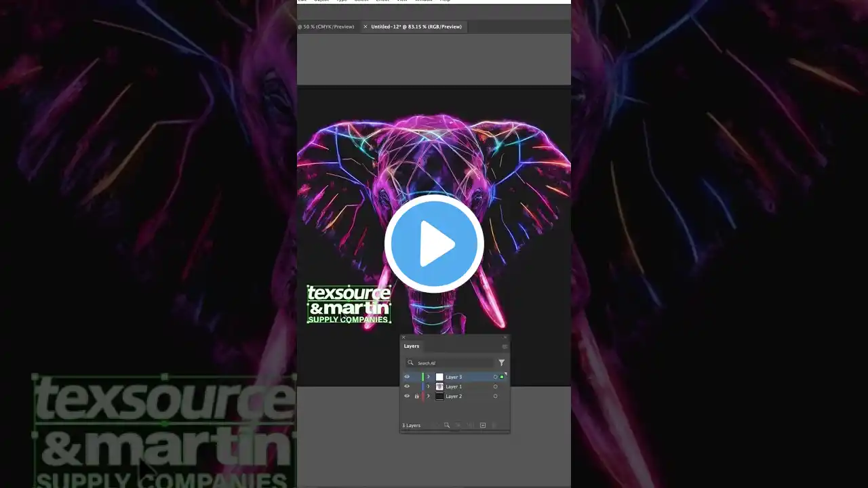Click the Layer 3 thumbnail
868x488 pixels.
coord(439,377)
